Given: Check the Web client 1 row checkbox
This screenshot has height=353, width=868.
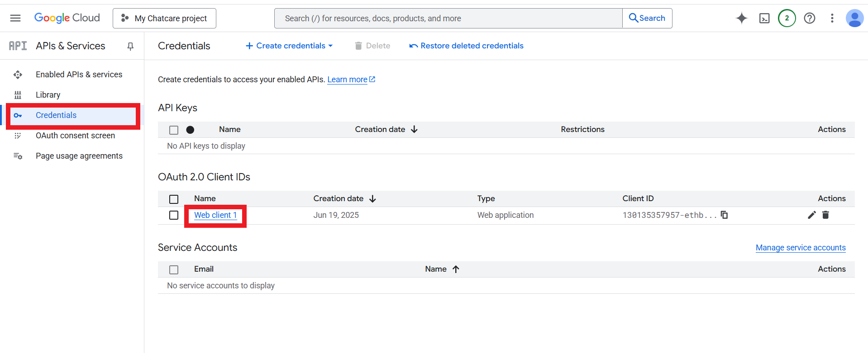Looking at the screenshot, I should (x=174, y=215).
